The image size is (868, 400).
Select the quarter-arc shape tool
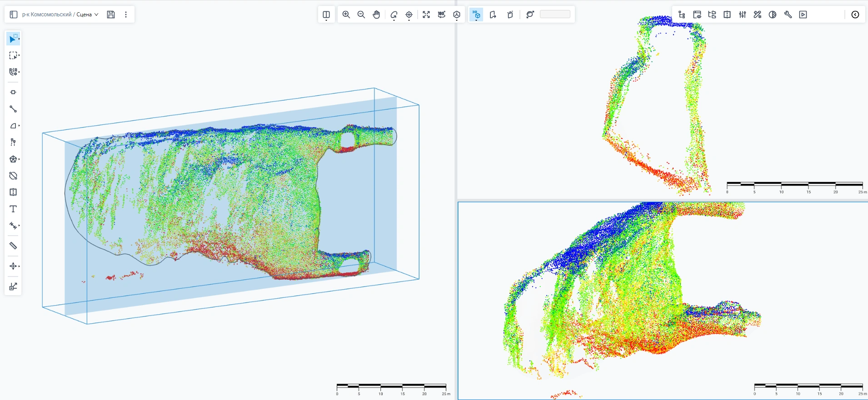coord(14,126)
